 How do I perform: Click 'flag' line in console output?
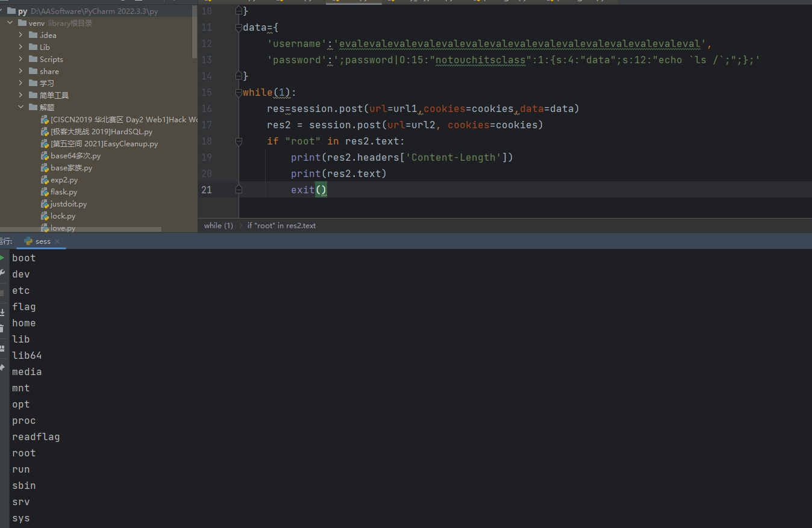pyautogui.click(x=24, y=306)
